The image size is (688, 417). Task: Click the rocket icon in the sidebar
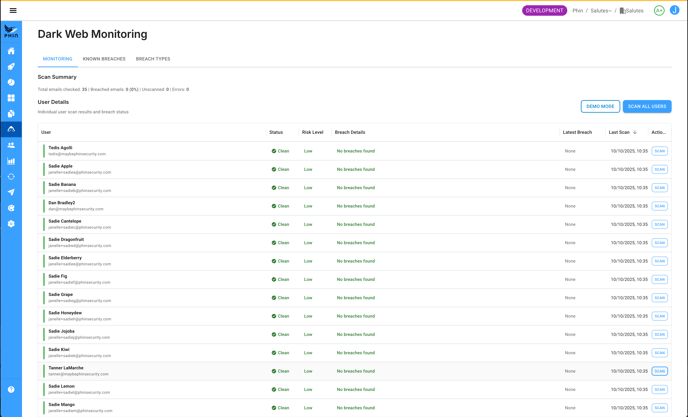11,67
